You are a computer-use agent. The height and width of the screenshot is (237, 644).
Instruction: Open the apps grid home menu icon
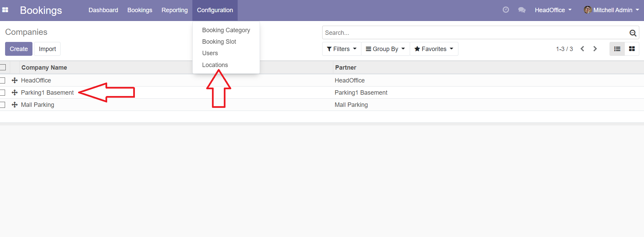pyautogui.click(x=5, y=10)
